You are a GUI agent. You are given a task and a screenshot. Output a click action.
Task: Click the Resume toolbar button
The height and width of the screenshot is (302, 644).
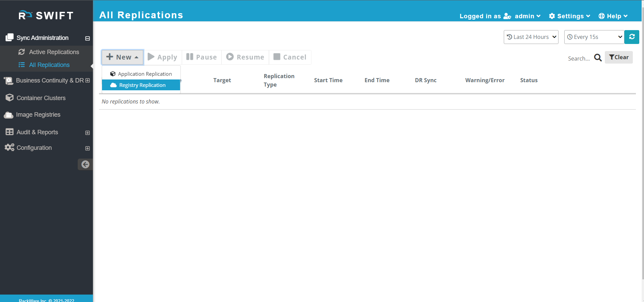click(245, 57)
